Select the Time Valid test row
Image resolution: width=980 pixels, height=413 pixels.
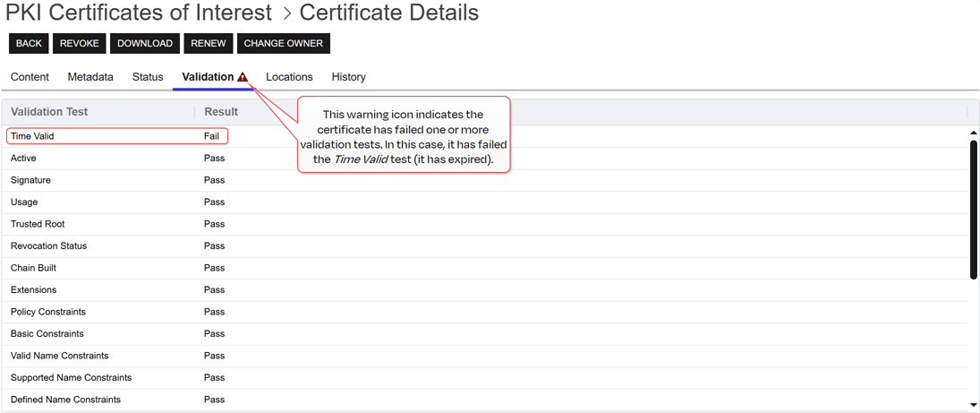[32, 136]
